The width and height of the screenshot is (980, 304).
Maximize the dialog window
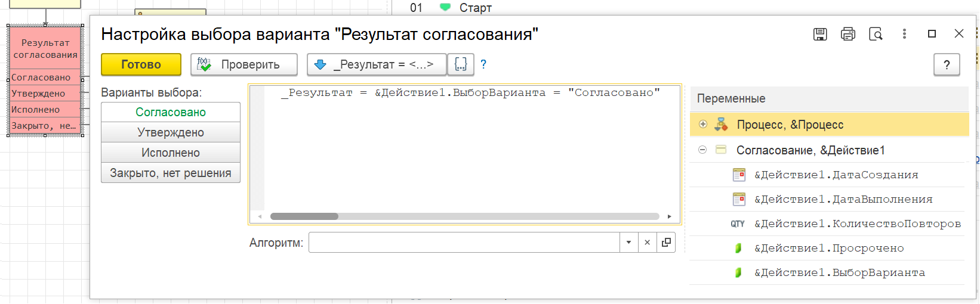[932, 34]
